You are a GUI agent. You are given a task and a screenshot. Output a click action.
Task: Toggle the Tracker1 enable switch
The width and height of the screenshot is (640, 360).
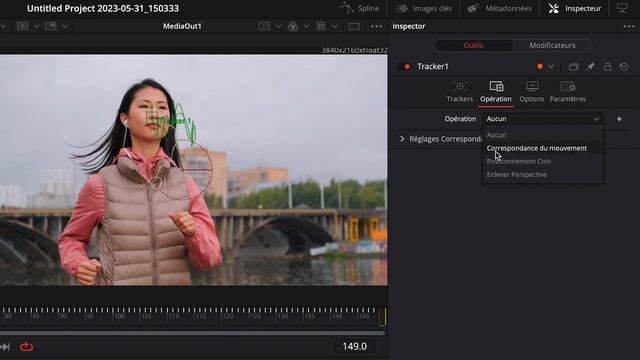pyautogui.click(x=404, y=67)
